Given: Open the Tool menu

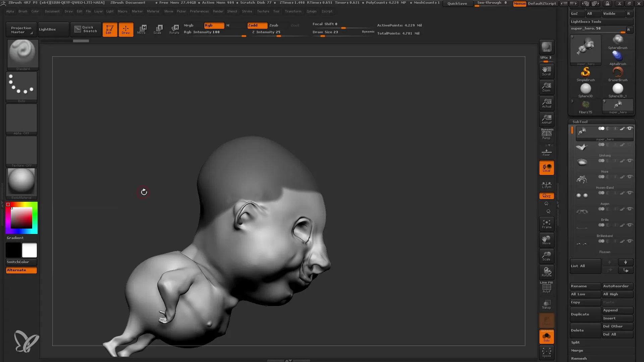Looking at the screenshot, I should click(x=276, y=11).
